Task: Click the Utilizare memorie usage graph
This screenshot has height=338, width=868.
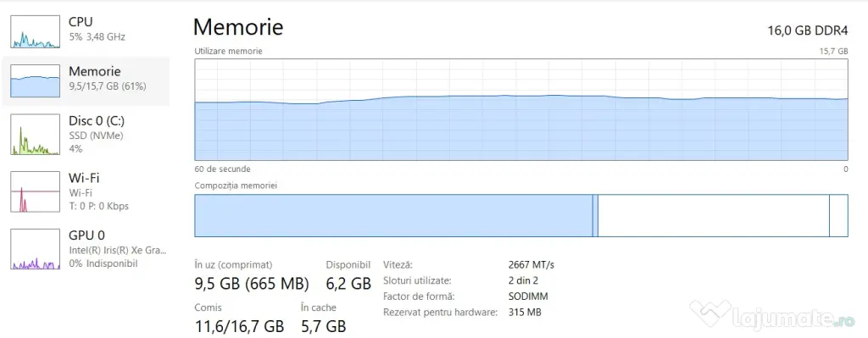Action: (521, 109)
